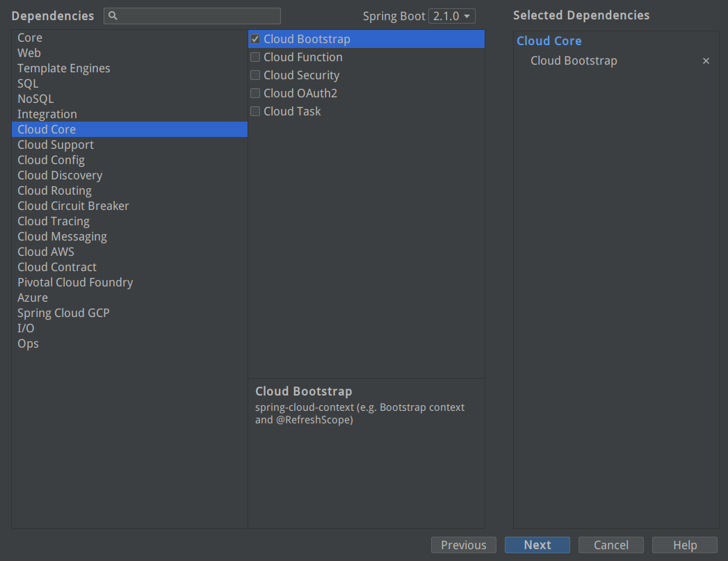Select the Core category

[x=129, y=38]
